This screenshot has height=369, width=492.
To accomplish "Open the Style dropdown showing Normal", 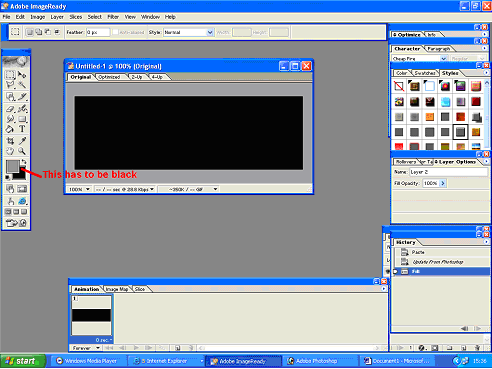I will coord(210,32).
